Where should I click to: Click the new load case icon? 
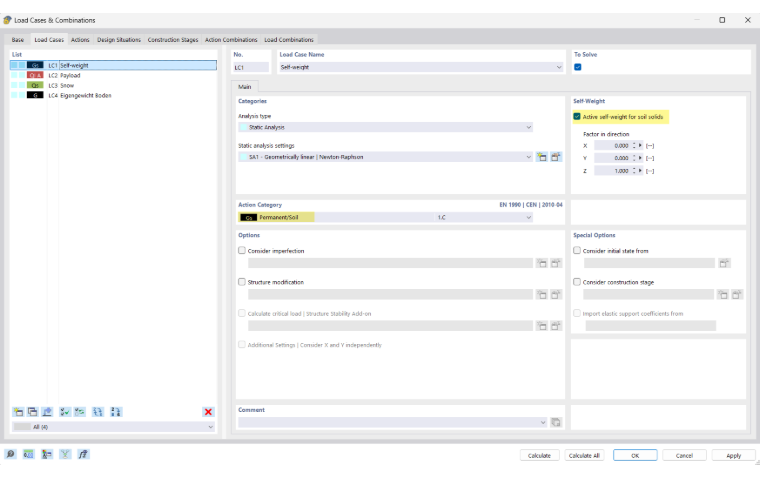click(x=18, y=412)
